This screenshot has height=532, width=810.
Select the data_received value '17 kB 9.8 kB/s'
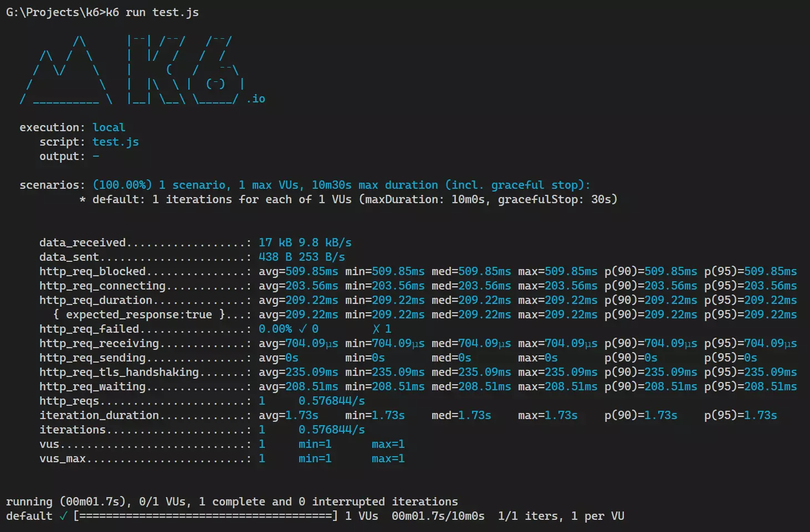click(x=305, y=242)
